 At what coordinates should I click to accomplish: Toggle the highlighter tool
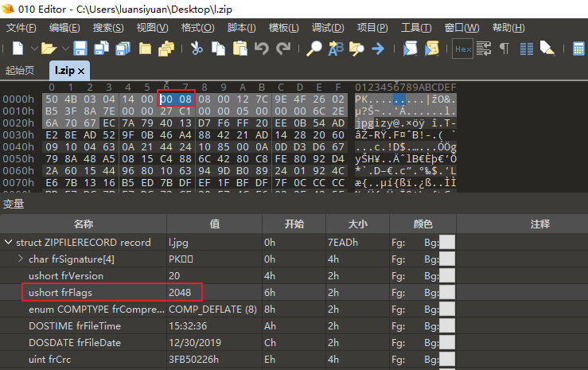coord(547,49)
